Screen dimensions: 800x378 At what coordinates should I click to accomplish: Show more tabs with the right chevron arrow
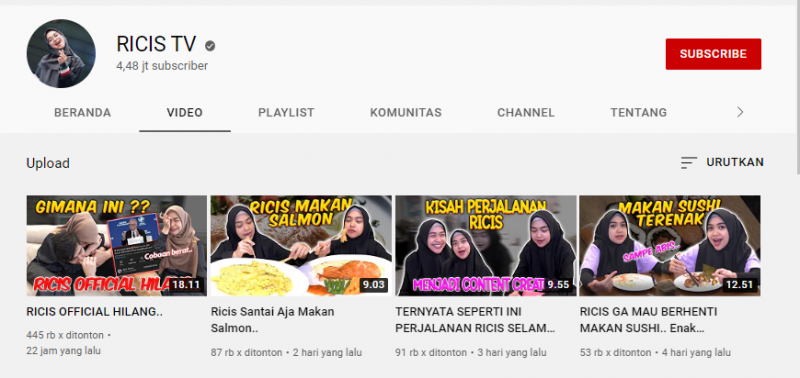(740, 112)
